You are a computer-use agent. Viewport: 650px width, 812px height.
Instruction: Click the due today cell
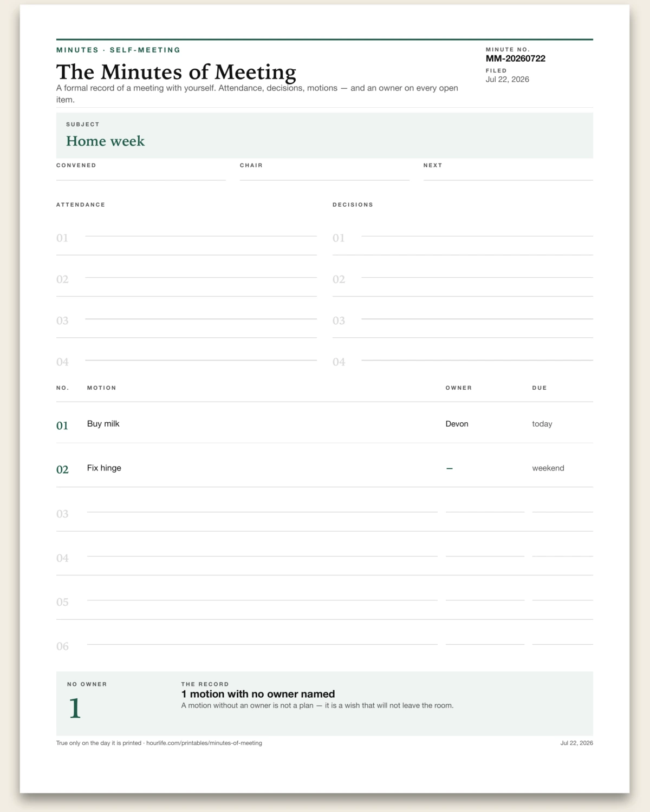[x=542, y=424]
